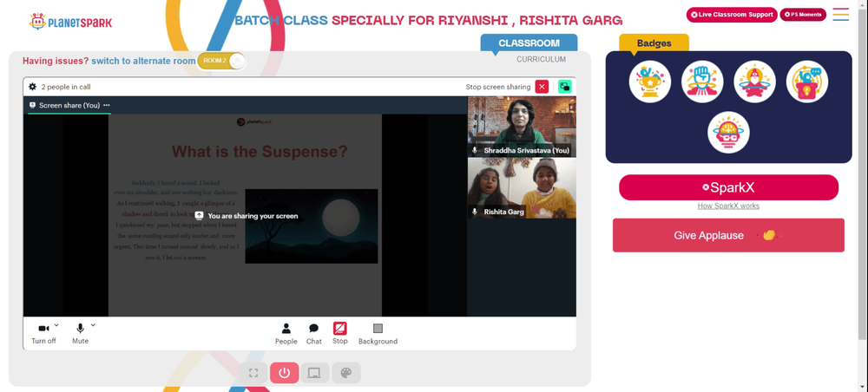Screen dimensions: 868x392
Task: Select the podium speaker badge
Action: 807,82
